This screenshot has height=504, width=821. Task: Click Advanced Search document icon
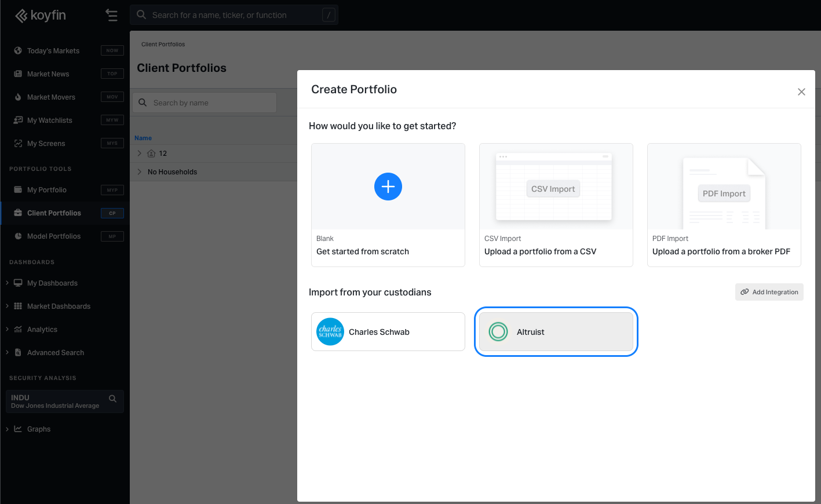click(x=18, y=352)
